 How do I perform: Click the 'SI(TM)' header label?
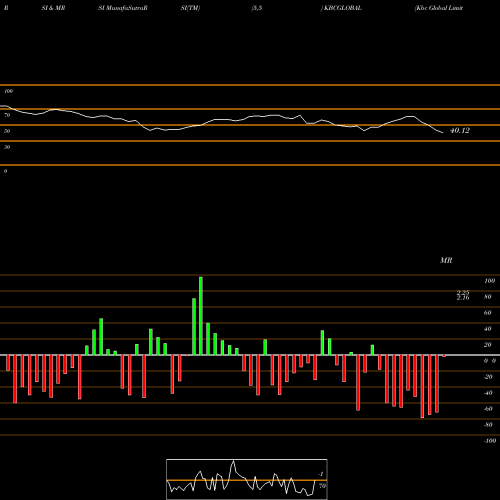pyautogui.click(x=190, y=8)
